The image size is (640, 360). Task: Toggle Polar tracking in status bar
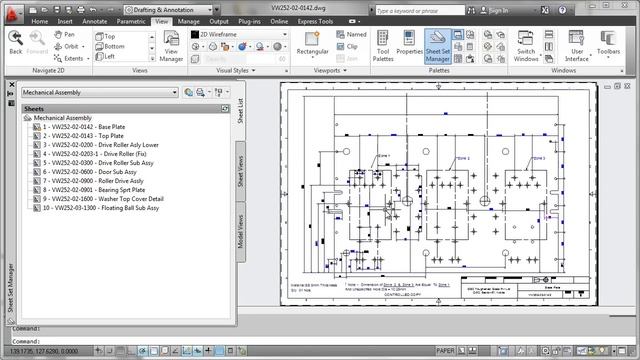pos(142,351)
